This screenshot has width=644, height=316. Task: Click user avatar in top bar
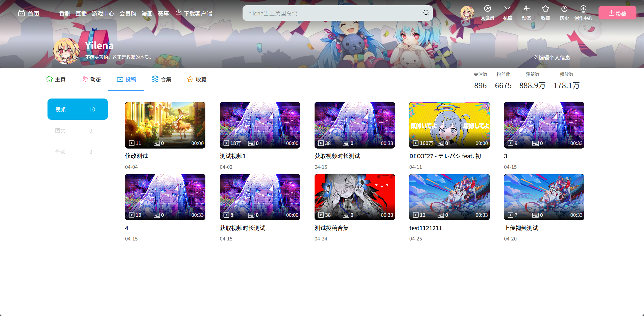click(x=467, y=12)
